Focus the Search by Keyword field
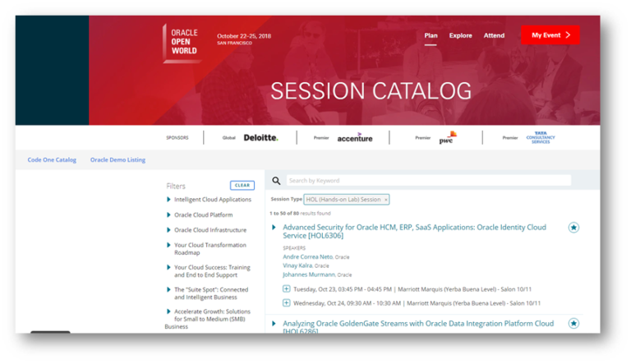Viewport: 631px width, 364px height. point(429,181)
